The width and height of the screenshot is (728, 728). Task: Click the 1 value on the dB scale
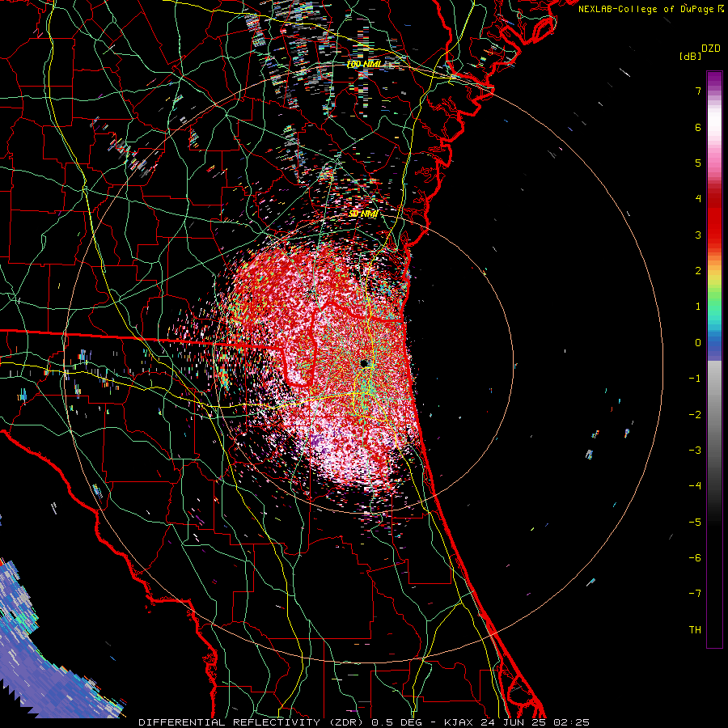pos(698,307)
